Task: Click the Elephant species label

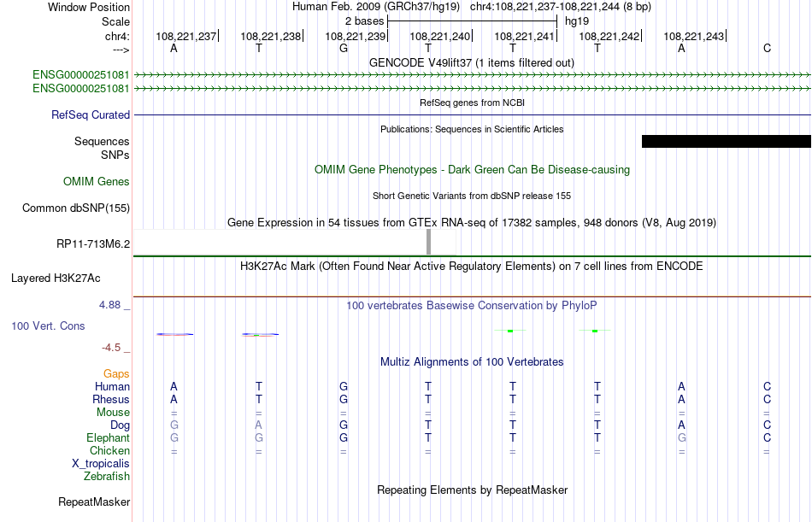Action: pos(108,438)
